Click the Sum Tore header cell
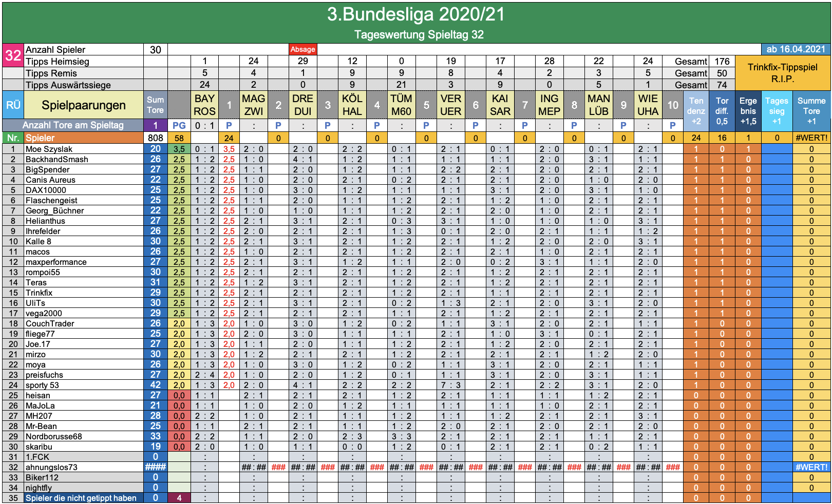The width and height of the screenshot is (832, 504). pos(155,105)
